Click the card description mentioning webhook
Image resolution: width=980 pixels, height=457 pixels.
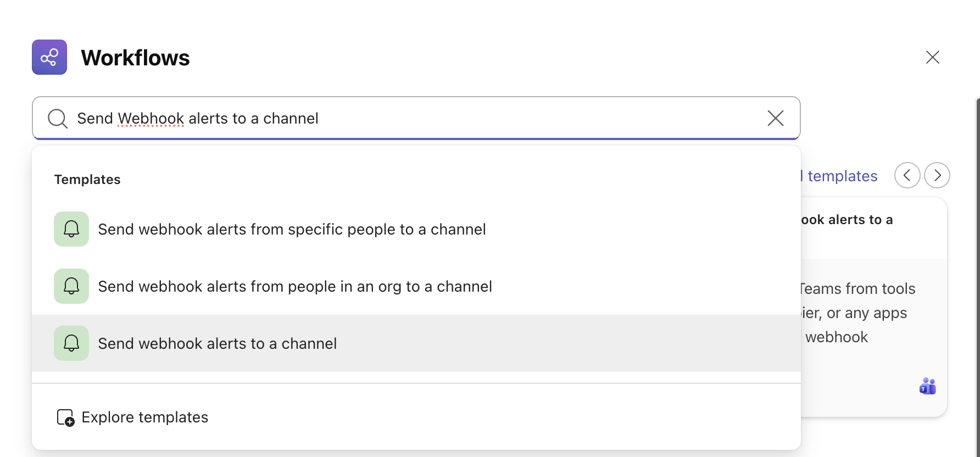coord(857,313)
